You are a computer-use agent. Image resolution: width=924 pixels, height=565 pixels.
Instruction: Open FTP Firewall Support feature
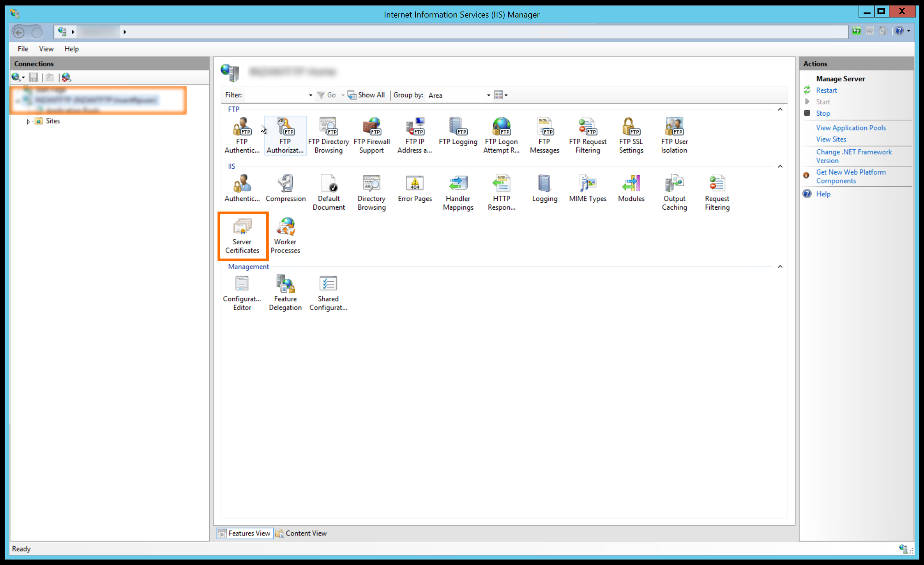pos(372,135)
